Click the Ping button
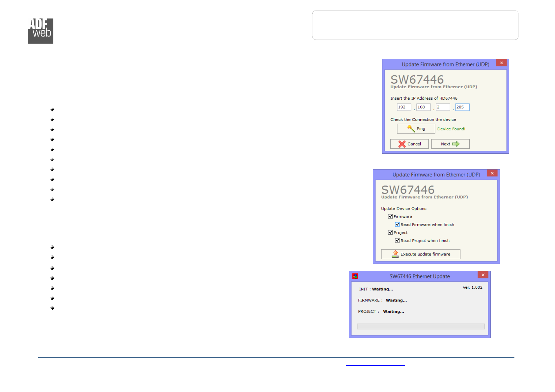The width and height of the screenshot is (555, 392). 416,129
